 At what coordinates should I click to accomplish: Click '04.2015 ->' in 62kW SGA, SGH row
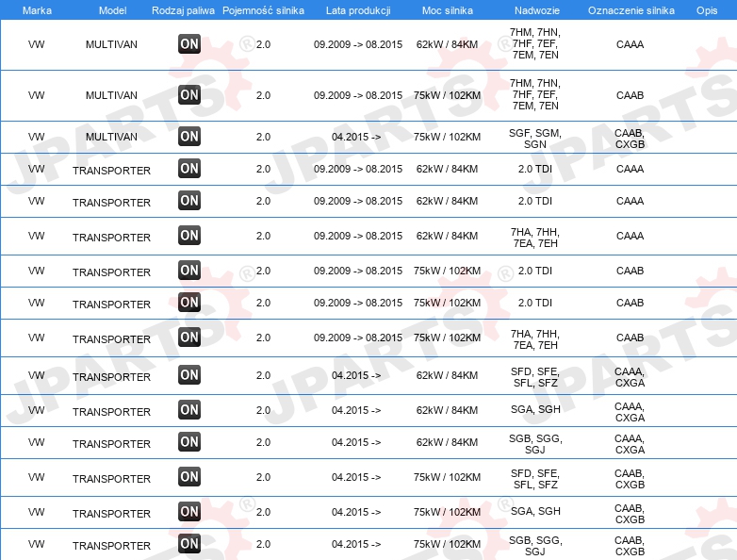pos(356,410)
